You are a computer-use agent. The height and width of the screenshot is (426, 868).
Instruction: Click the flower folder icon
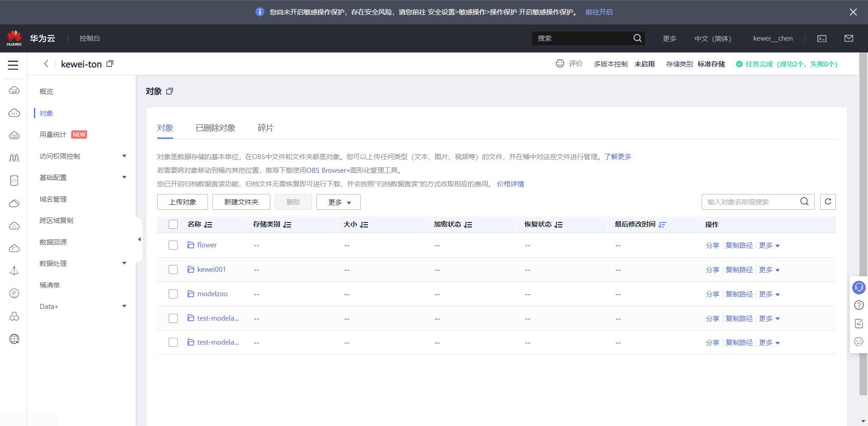[x=191, y=245]
